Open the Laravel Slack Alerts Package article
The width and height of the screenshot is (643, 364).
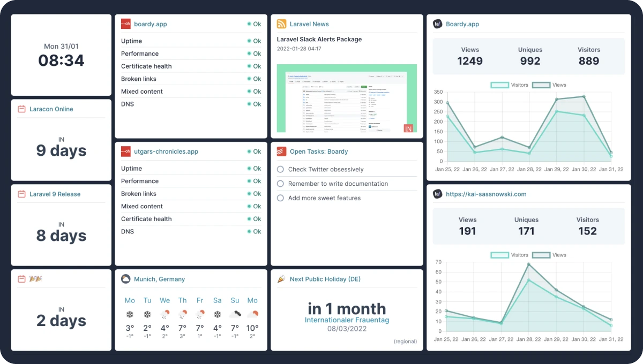click(319, 39)
